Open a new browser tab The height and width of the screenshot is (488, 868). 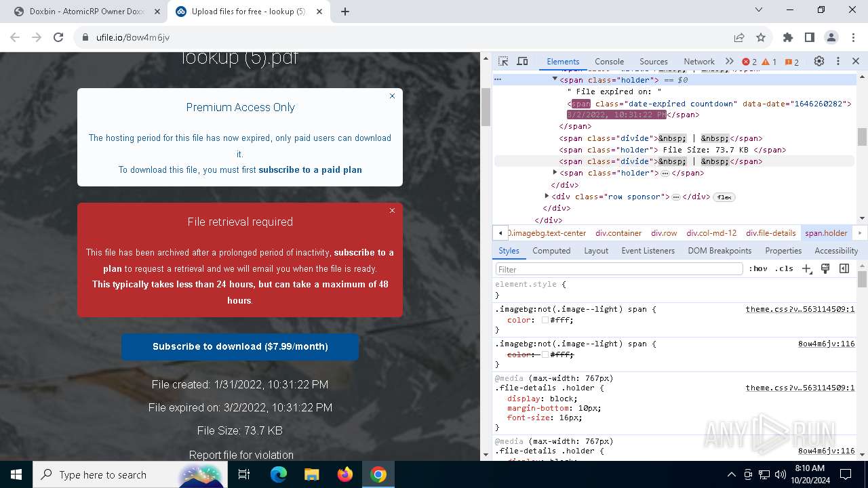tap(345, 12)
